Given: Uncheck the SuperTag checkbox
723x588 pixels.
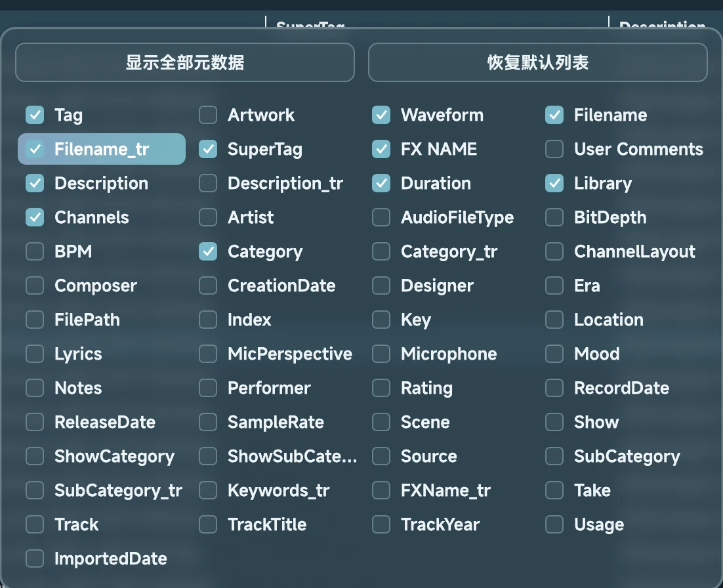Looking at the screenshot, I should 208,149.
